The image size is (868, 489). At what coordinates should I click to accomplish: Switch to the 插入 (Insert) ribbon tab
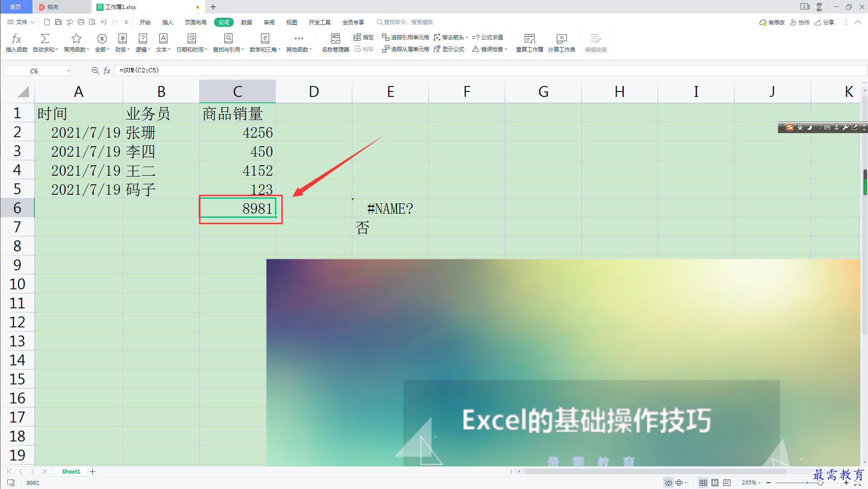click(167, 22)
